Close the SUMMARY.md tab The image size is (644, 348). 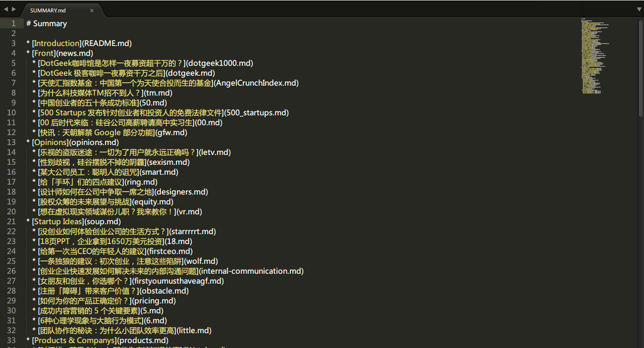pos(92,10)
